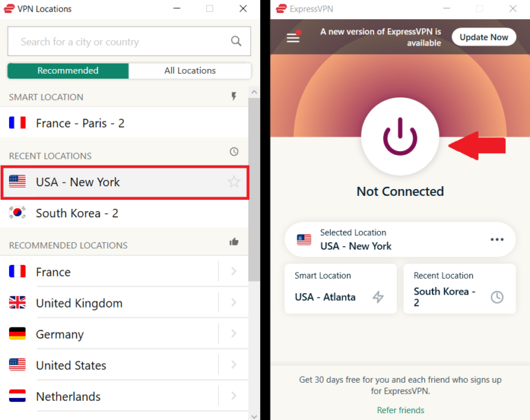This screenshot has width=530, height=420.
Task: Click the search magnifier icon
Action: click(236, 41)
